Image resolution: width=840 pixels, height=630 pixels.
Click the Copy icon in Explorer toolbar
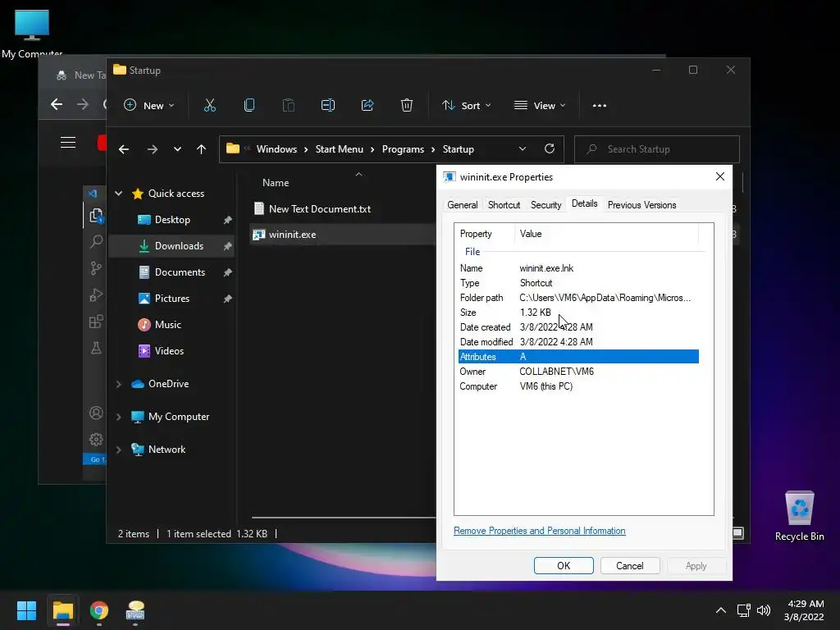pos(249,106)
